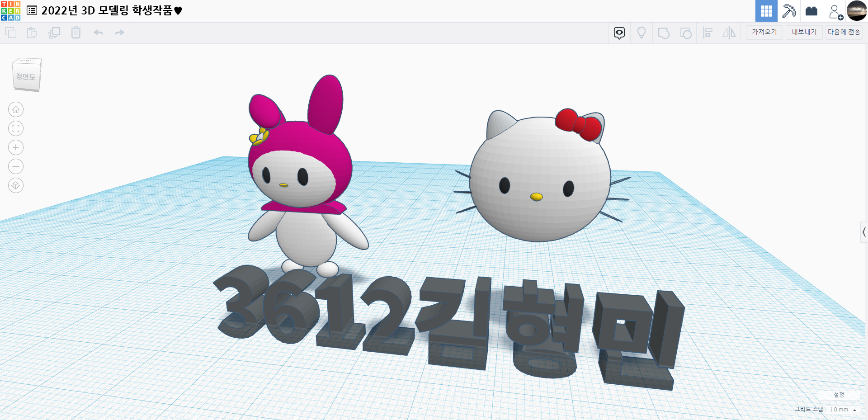Invite collaborators with the add-person icon

[x=836, y=12]
